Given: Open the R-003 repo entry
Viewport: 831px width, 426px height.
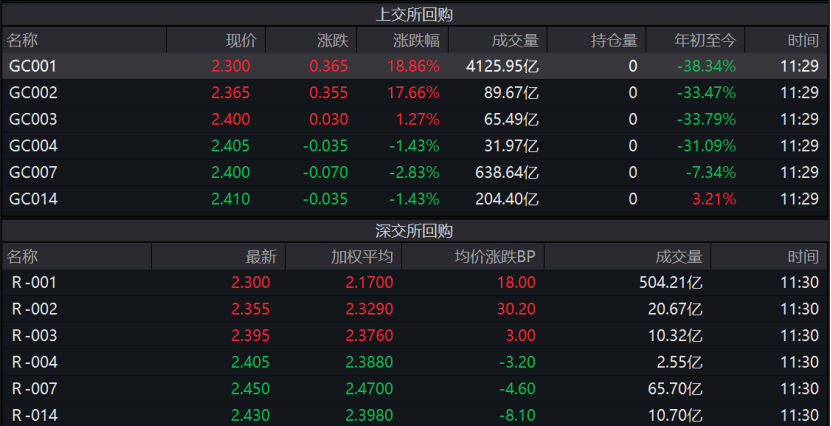Looking at the screenshot, I should click(x=34, y=335).
